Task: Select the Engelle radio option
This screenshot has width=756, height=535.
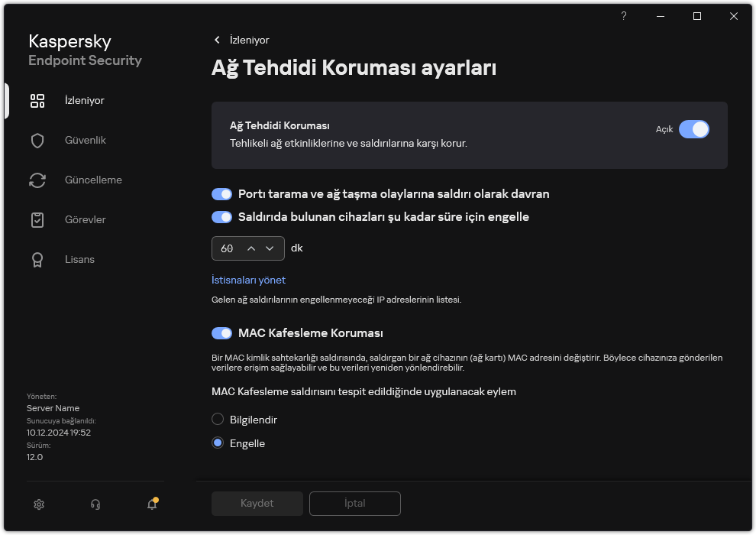Action: tap(217, 443)
